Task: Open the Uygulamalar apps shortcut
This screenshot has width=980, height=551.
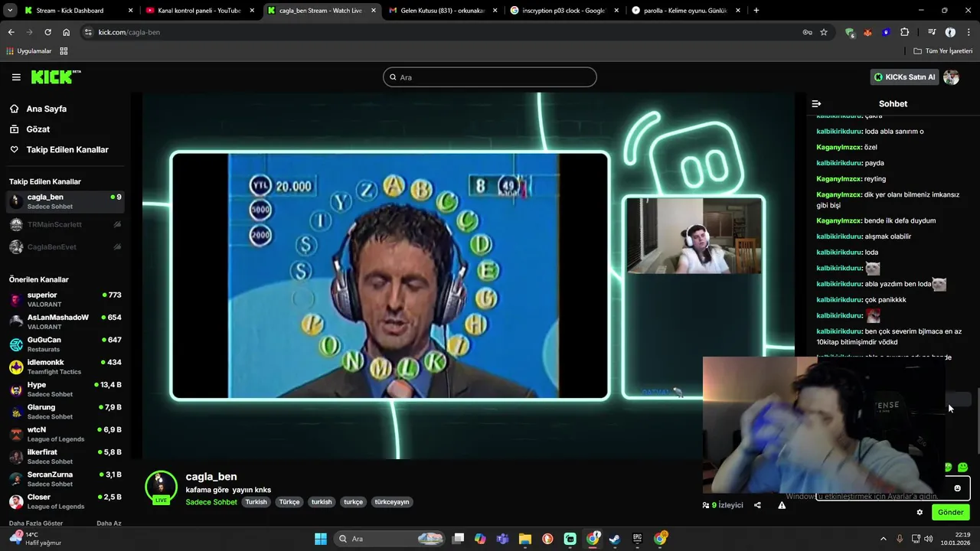Action: tap(29, 51)
